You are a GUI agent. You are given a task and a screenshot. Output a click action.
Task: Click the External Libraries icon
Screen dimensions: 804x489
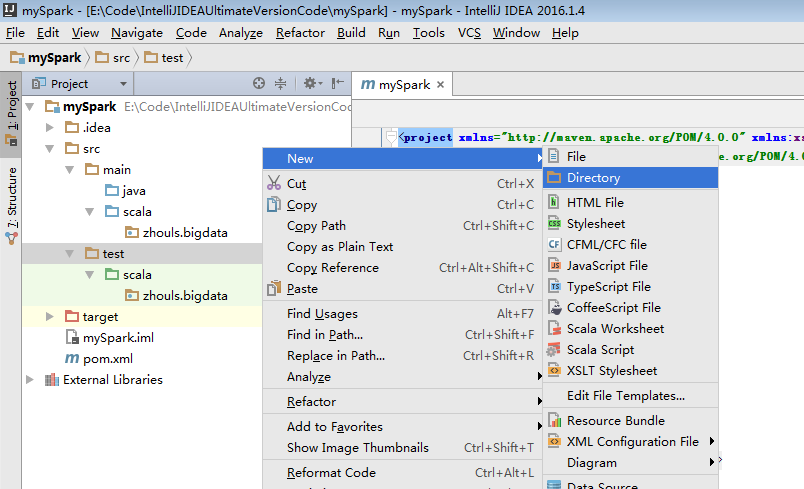pos(52,379)
